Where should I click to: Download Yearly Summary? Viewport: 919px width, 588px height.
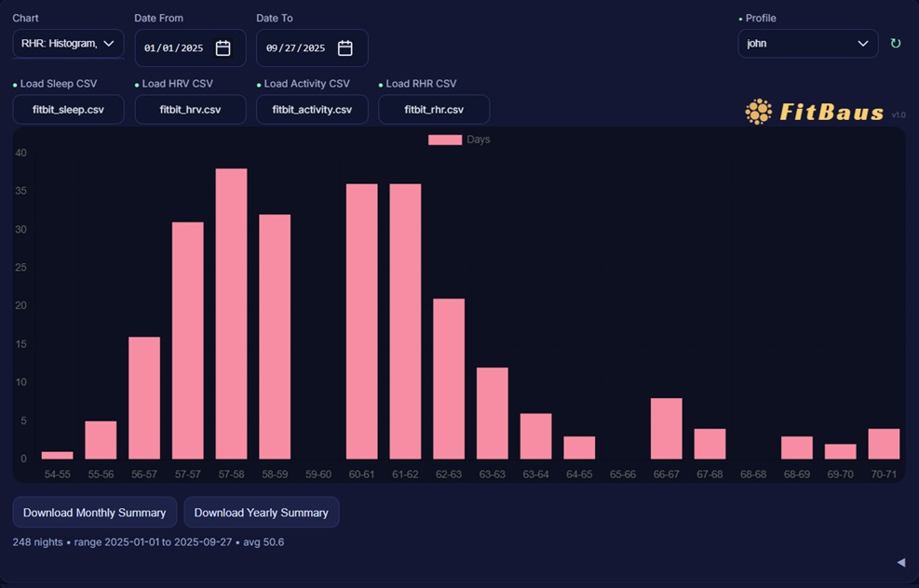261,513
